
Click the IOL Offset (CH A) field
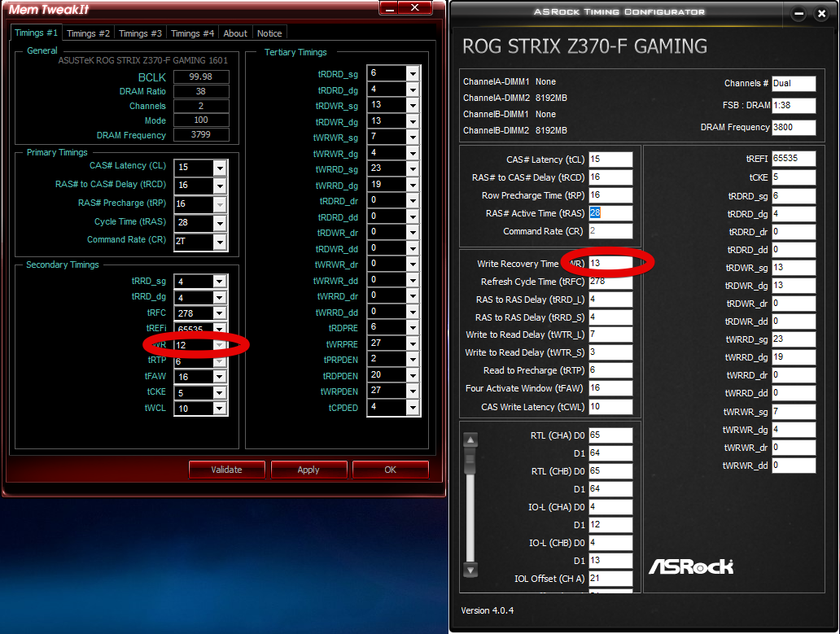[x=610, y=579]
